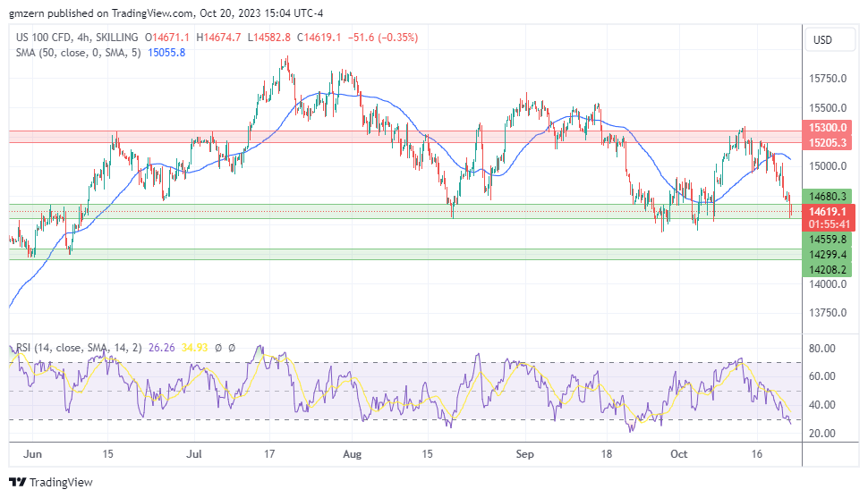This screenshot has width=868, height=498.
Task: Click the TradingView logo at bottom
Action: [x=51, y=482]
